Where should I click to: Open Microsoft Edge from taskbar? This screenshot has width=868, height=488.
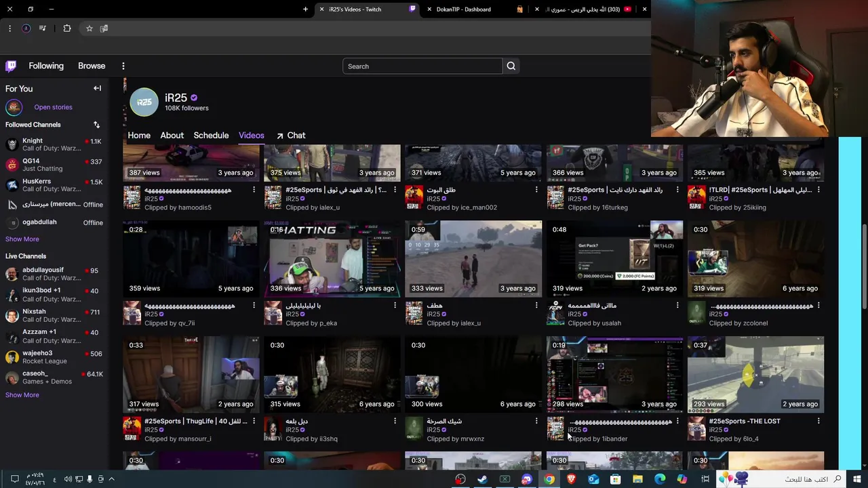click(660, 479)
